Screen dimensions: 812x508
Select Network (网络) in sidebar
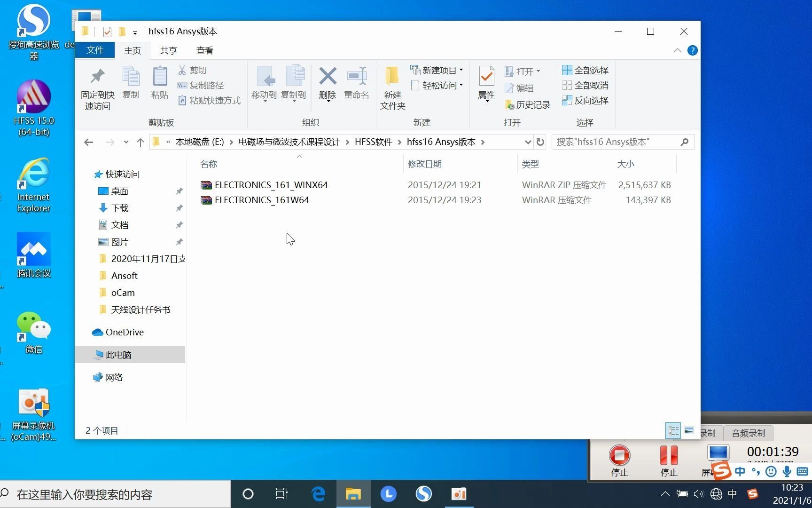click(114, 378)
